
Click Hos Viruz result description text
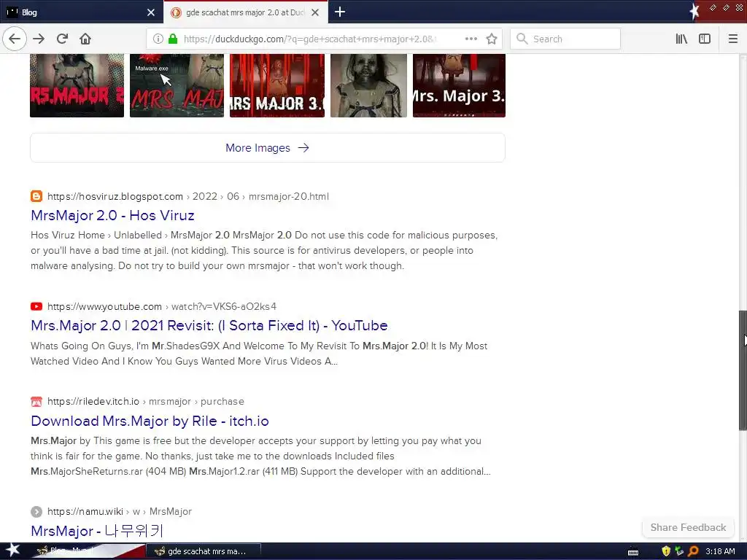click(264, 251)
